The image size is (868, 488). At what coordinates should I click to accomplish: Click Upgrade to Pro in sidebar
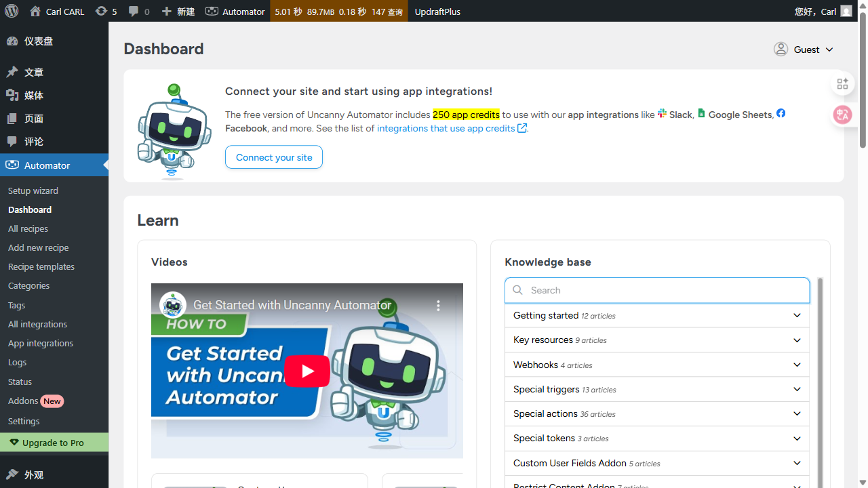pos(53,443)
